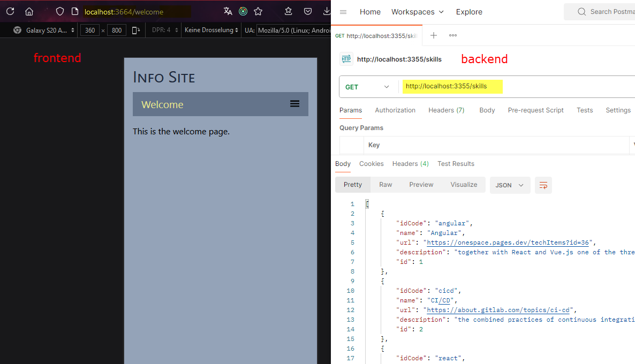Screen dimensions: 635x364
Task: Bookmark this page with the star icon
Action: [258, 11]
